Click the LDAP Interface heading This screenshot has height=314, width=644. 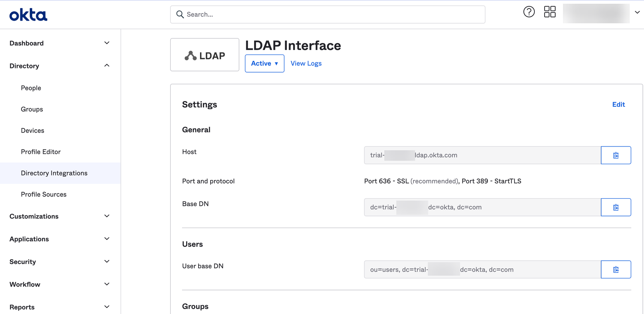click(x=293, y=45)
